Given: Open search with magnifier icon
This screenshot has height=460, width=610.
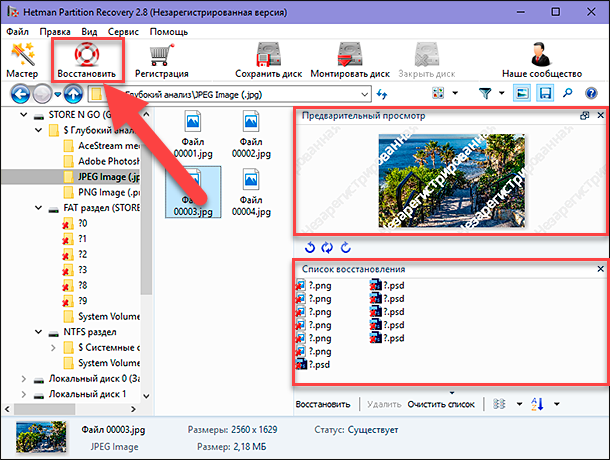Looking at the screenshot, I should coord(568,93).
